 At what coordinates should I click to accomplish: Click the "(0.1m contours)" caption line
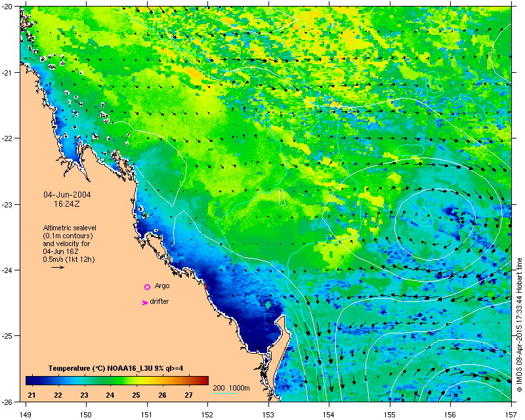pyautogui.click(x=68, y=236)
